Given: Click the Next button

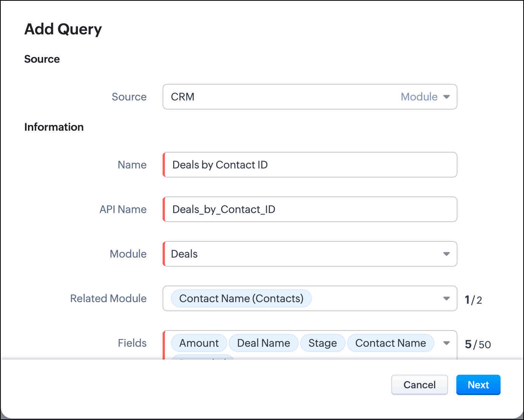Looking at the screenshot, I should [x=478, y=385].
